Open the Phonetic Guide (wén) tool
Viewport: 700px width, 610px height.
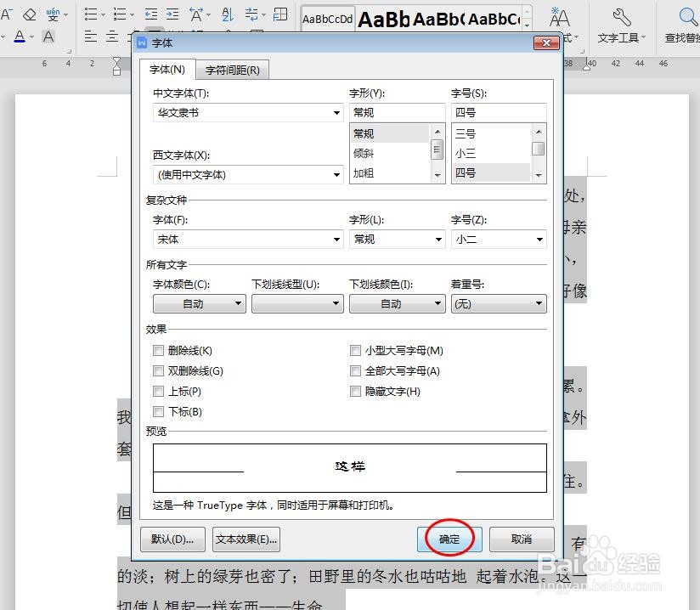(53, 14)
